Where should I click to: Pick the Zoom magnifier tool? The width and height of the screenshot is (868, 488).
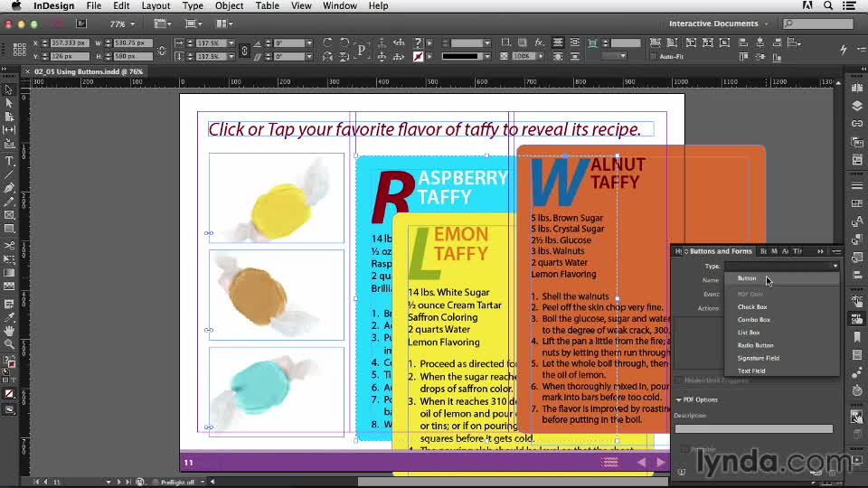[x=9, y=344]
